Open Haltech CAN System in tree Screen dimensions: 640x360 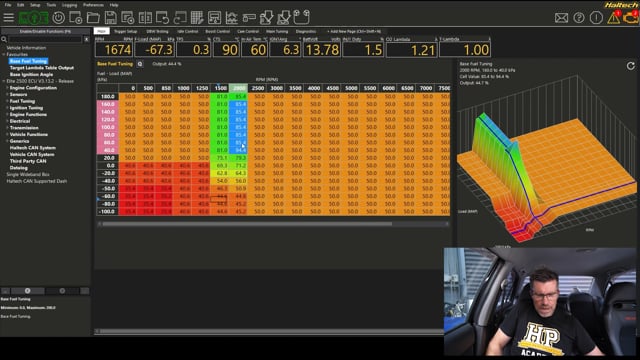pos(33,148)
